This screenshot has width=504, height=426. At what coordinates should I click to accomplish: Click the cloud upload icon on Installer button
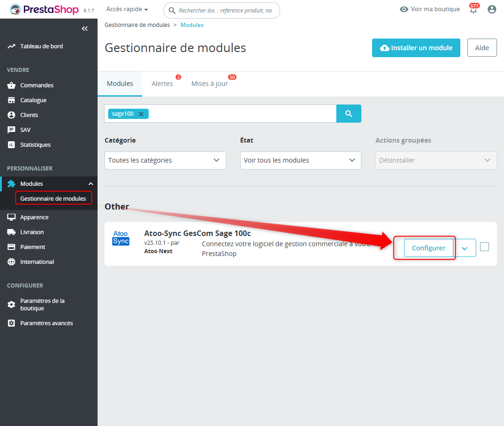(x=385, y=48)
